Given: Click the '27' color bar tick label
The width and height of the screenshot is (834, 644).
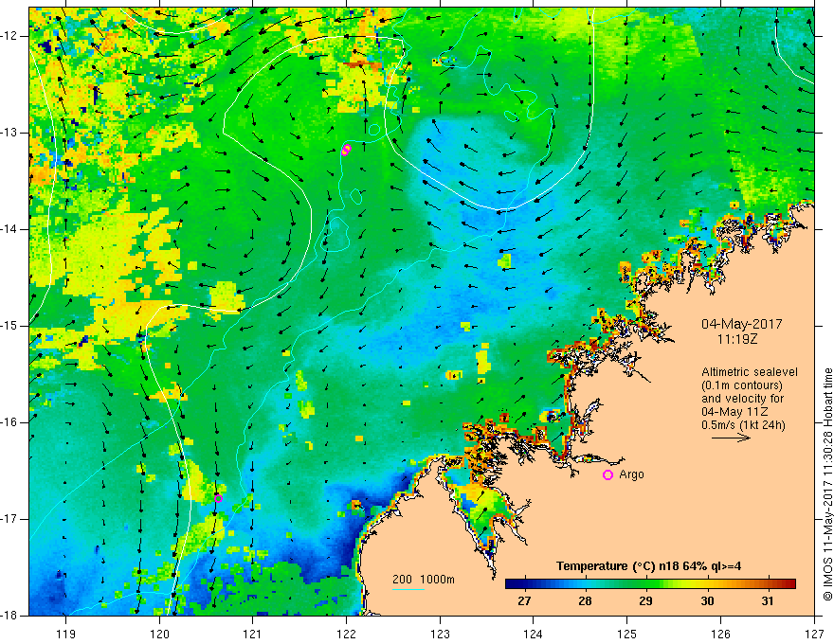Looking at the screenshot, I should 524,601.
